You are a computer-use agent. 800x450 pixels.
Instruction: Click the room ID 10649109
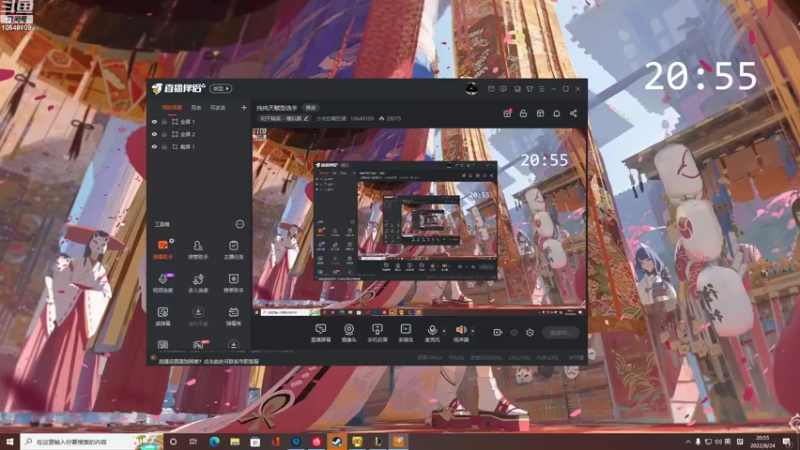click(x=362, y=118)
